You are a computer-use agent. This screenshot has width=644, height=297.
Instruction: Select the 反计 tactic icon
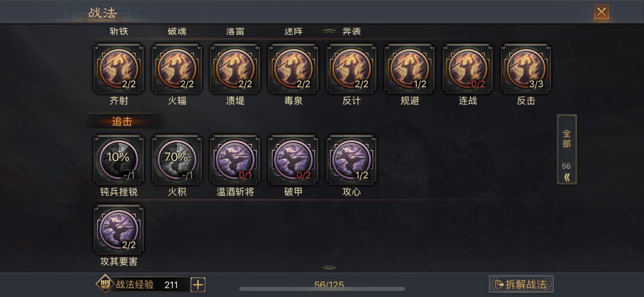point(351,69)
